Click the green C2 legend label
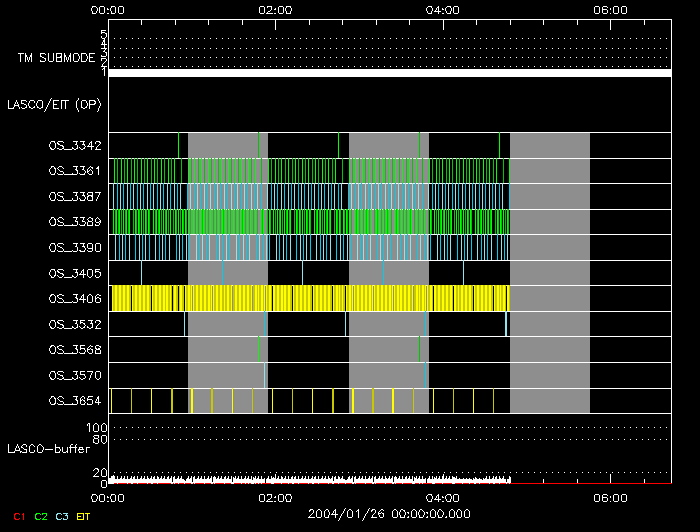The height and width of the screenshot is (532, 700). (x=41, y=516)
